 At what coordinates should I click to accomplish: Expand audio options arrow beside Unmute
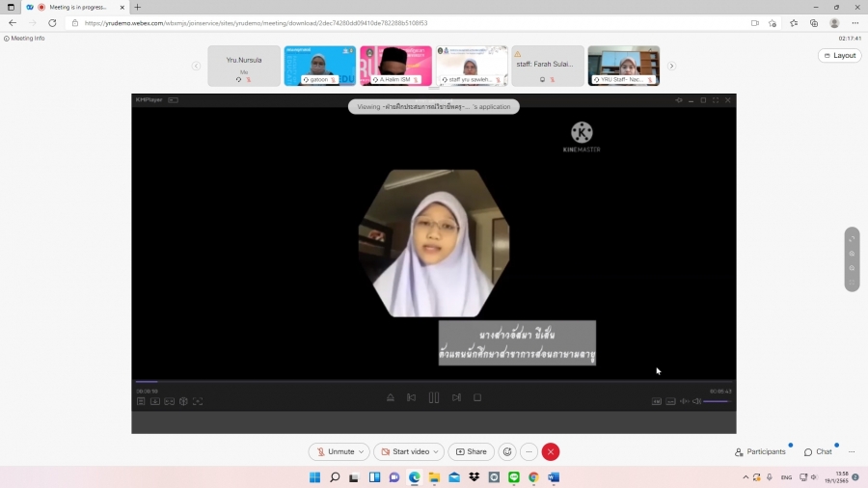pyautogui.click(x=362, y=451)
